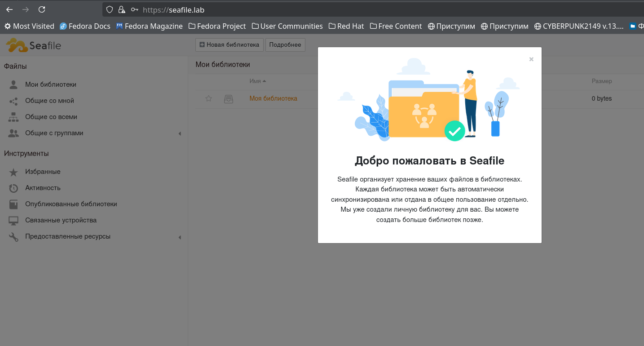Open the Моя библиотека link

[x=273, y=98]
